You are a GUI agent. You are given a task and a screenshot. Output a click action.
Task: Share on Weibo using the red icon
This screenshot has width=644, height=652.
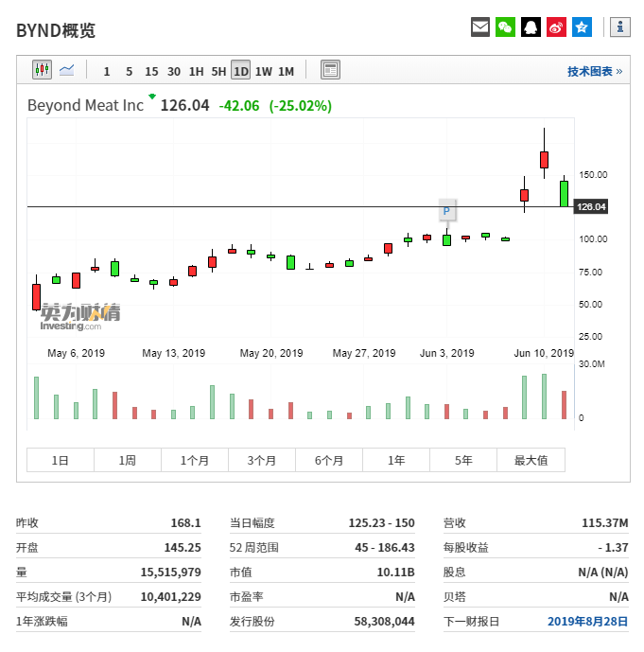click(556, 27)
